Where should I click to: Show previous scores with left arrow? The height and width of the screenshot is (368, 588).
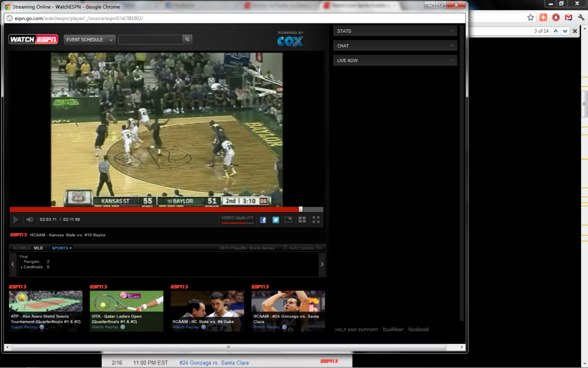tap(13, 264)
